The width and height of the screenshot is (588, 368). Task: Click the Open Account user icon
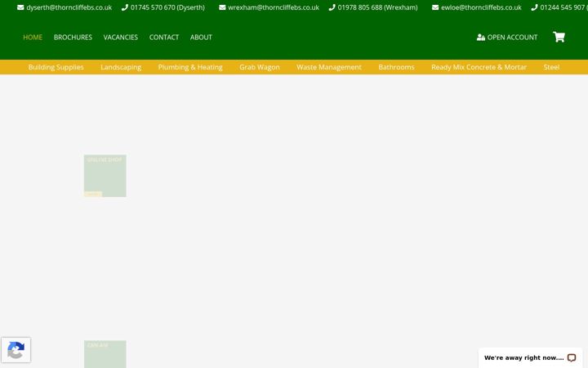481,37
